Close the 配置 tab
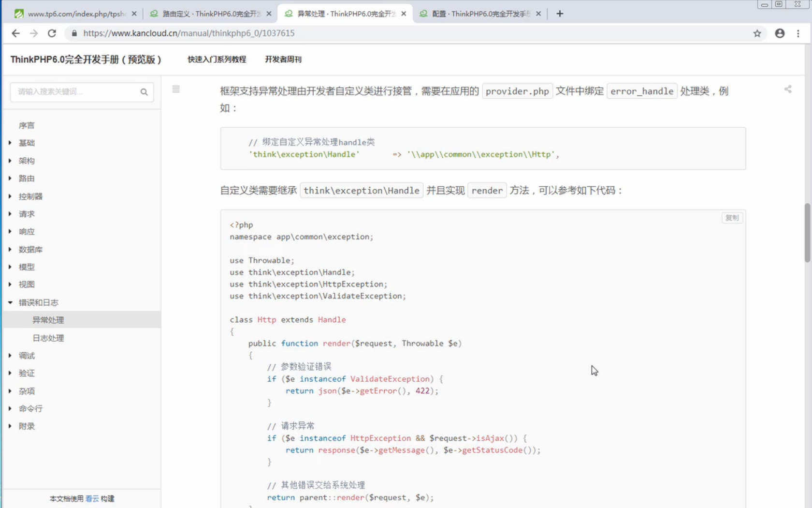Image resolution: width=812 pixels, height=508 pixels. [538, 14]
